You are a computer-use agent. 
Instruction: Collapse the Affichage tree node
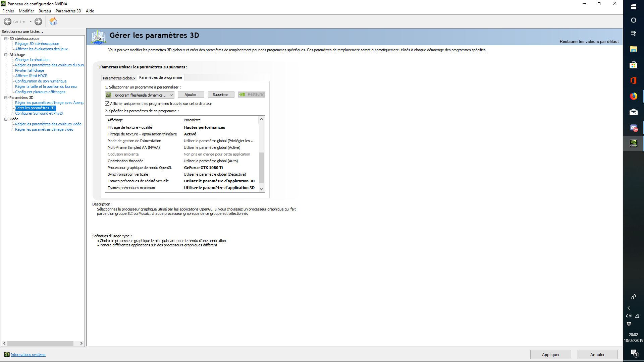[x=6, y=55]
